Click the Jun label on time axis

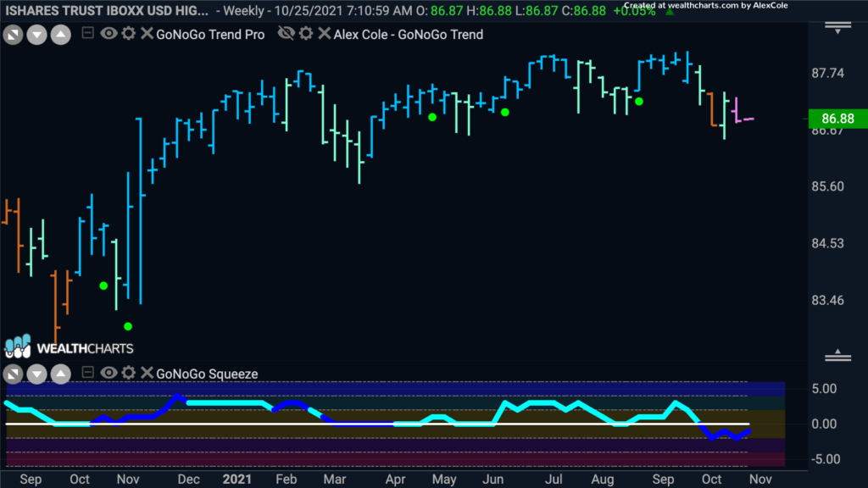[492, 480]
